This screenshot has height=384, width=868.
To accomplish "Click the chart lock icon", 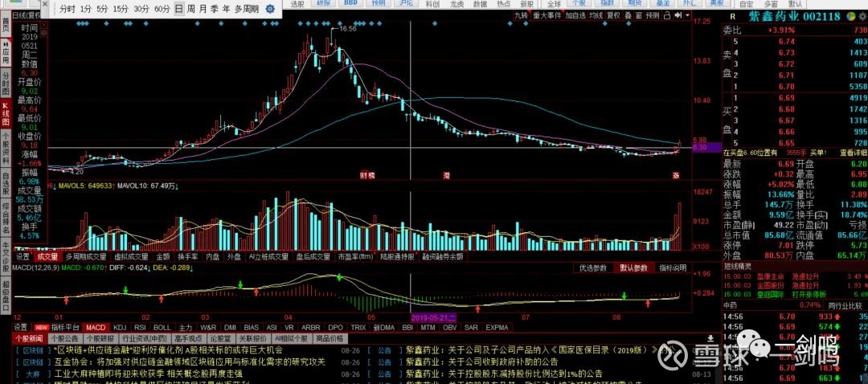I will click(667, 15).
